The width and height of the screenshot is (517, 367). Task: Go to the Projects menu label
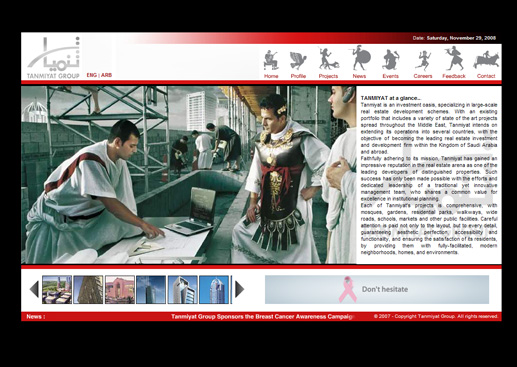pos(328,76)
